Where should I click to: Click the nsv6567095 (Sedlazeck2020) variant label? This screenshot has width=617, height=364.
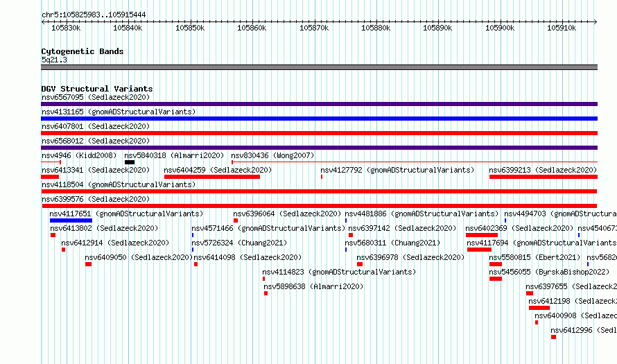click(x=96, y=97)
